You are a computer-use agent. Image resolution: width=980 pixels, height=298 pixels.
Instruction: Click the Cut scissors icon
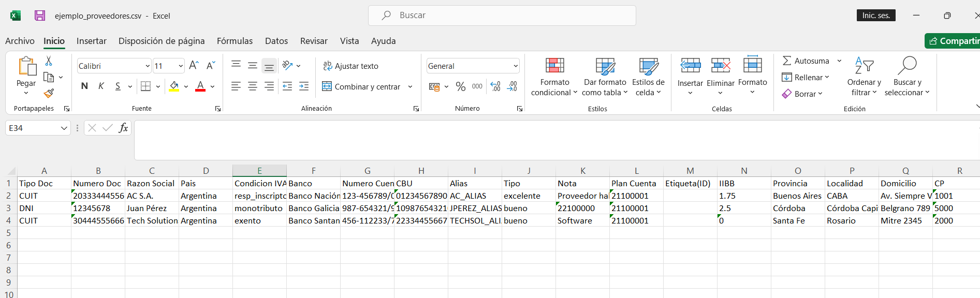point(49,61)
